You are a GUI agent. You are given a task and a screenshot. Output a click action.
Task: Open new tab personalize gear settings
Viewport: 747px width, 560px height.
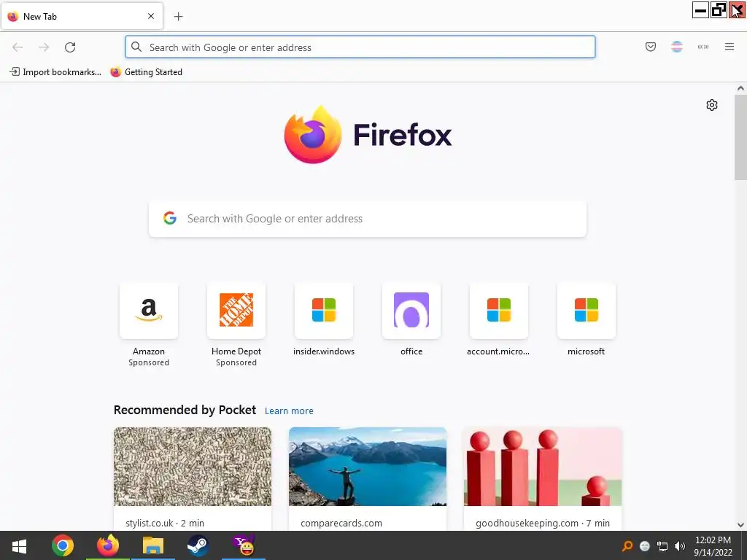712,105
